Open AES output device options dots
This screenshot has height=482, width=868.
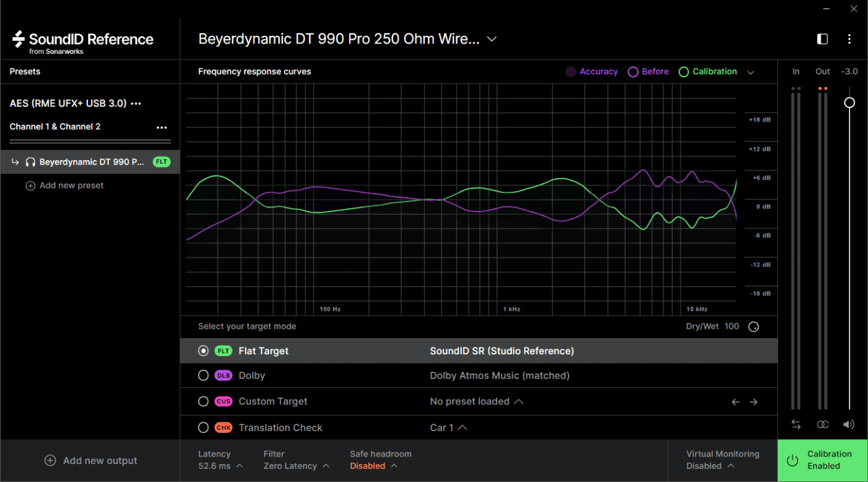(136, 104)
